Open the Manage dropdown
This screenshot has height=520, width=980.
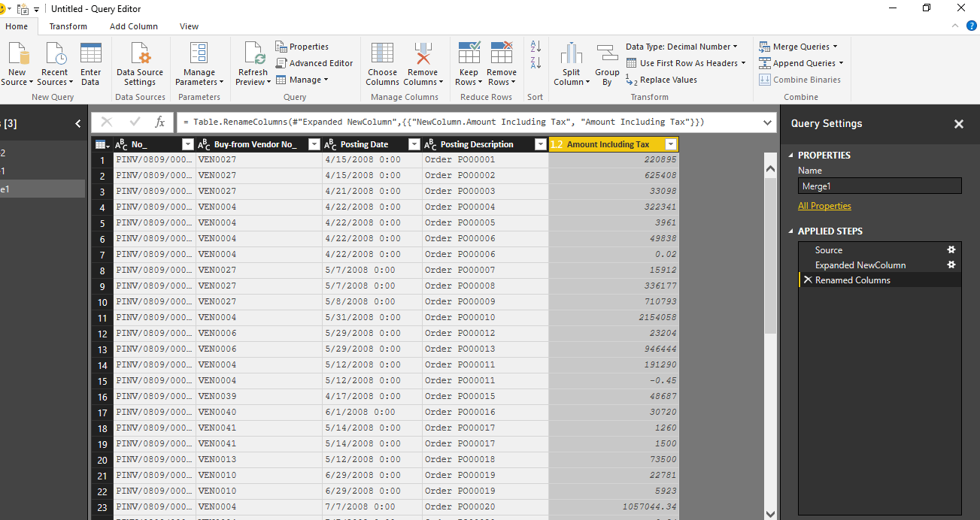click(x=303, y=80)
